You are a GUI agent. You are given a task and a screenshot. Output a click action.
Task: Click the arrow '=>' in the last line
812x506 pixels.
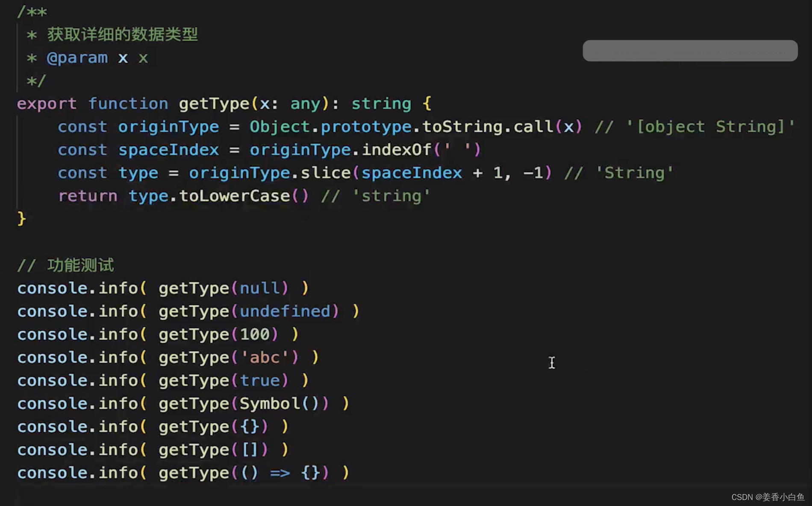pos(280,473)
